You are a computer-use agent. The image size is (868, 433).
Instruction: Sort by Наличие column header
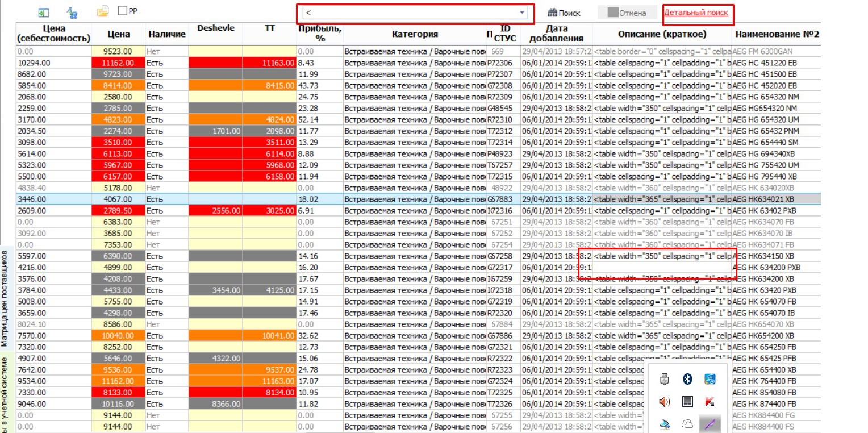pyautogui.click(x=167, y=34)
